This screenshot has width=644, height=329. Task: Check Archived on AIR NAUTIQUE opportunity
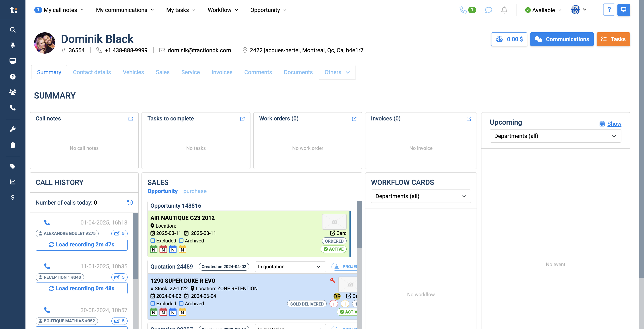(x=181, y=240)
